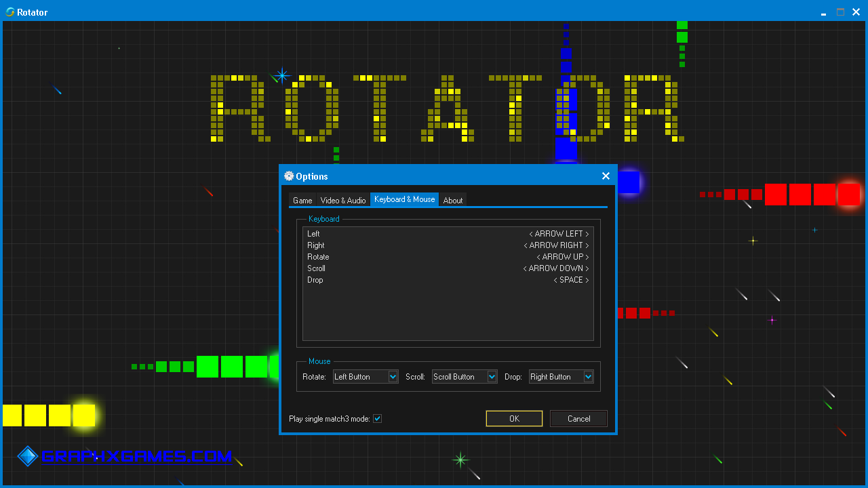This screenshot has height=488, width=868.
Task: Select the Rotate row in keyboard list
Action: tap(318, 257)
